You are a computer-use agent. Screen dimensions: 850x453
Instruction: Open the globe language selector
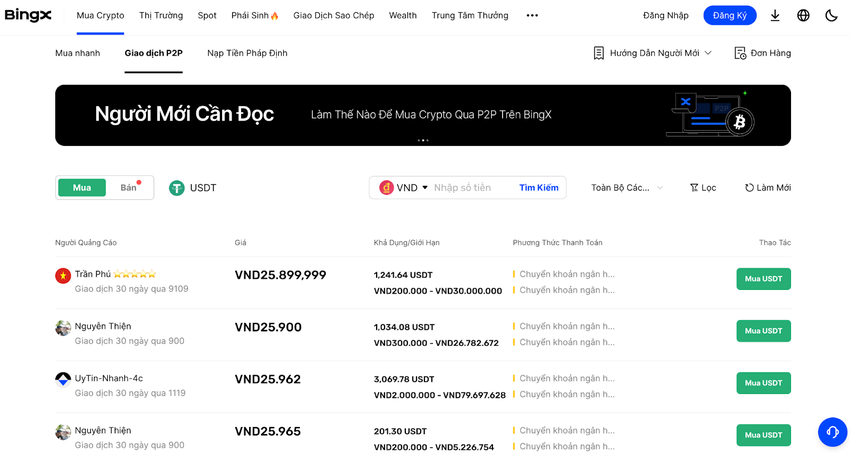coord(803,15)
